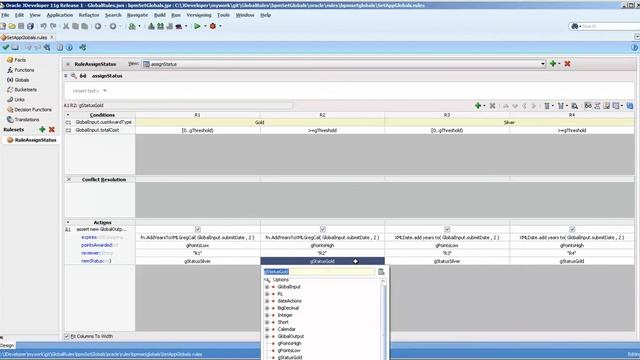Toggle the R4 assert action checkbox
640x360 pixels.
click(x=572, y=229)
